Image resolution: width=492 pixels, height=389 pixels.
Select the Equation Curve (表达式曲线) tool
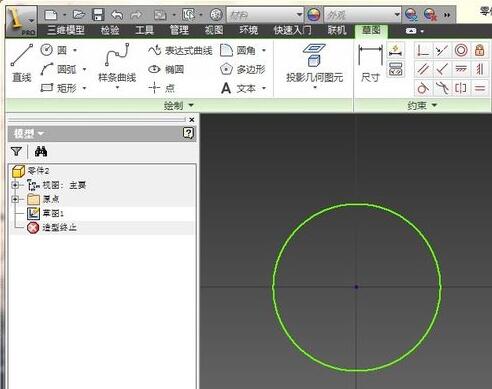pos(180,51)
